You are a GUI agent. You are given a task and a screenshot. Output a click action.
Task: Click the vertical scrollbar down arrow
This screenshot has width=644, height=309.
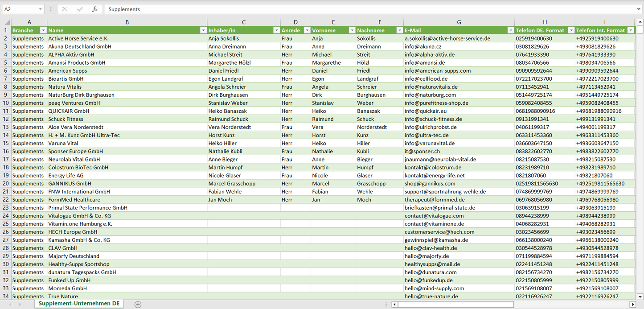click(x=640, y=296)
